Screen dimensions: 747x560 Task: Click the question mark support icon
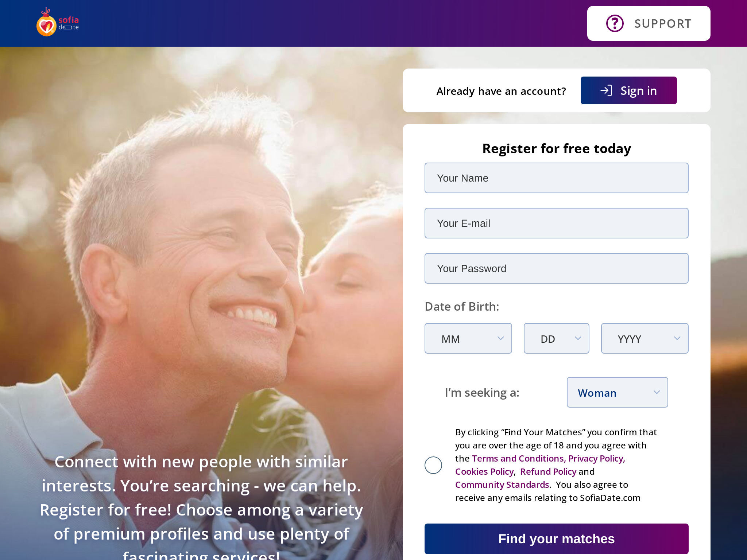point(615,23)
